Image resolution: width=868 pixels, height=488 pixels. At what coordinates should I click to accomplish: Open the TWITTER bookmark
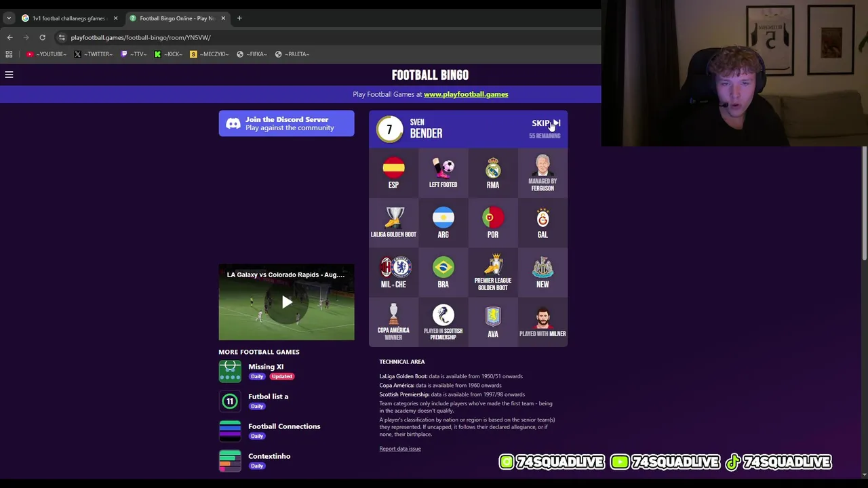94,54
